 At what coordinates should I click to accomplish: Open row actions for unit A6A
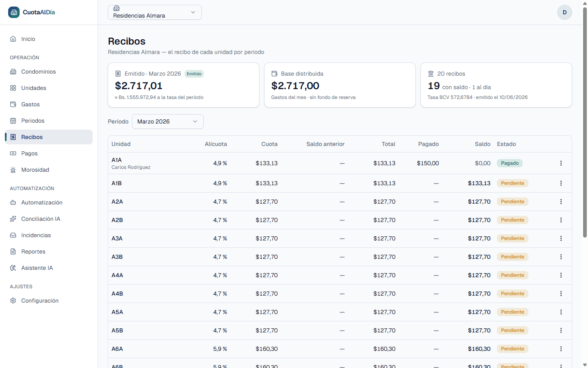[x=561, y=349]
